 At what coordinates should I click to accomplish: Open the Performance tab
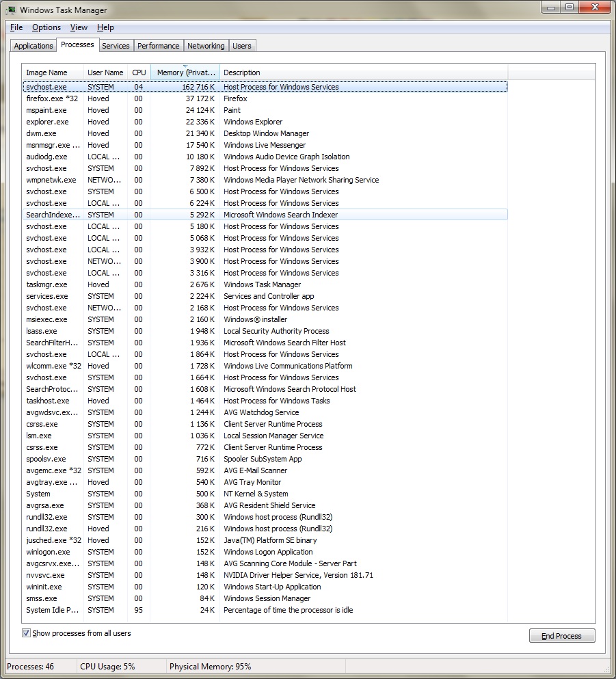pyautogui.click(x=158, y=46)
